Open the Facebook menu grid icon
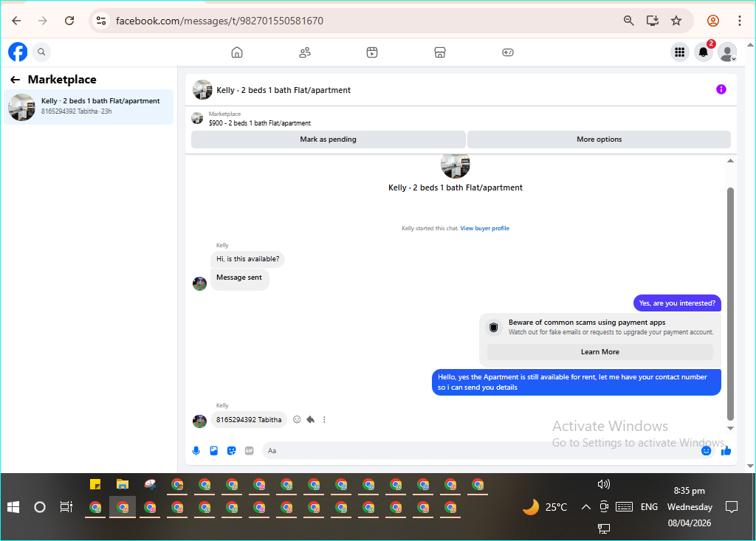756x541 pixels. (x=680, y=52)
